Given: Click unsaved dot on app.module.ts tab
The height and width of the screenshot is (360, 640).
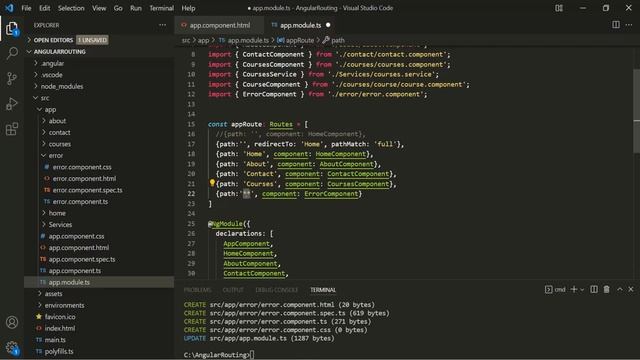Looking at the screenshot, I should (x=328, y=25).
